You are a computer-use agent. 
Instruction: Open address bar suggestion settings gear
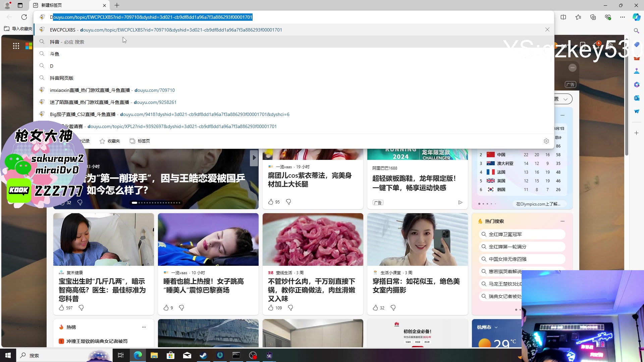(546, 141)
